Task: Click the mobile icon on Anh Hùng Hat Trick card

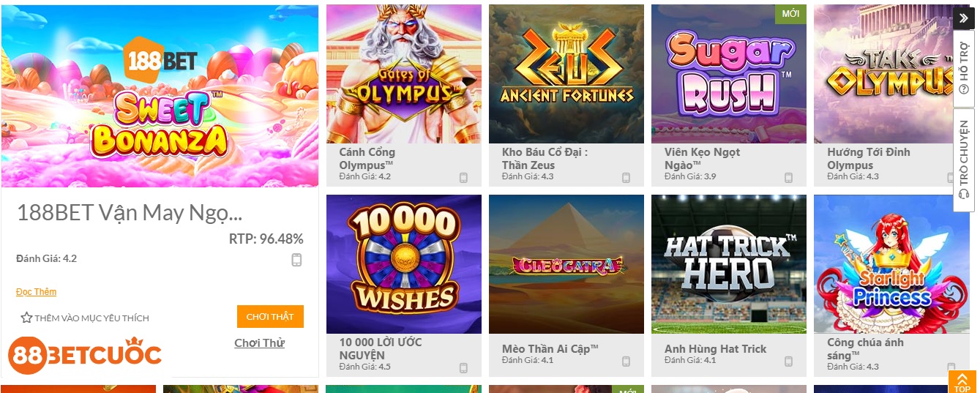Action: (x=788, y=362)
